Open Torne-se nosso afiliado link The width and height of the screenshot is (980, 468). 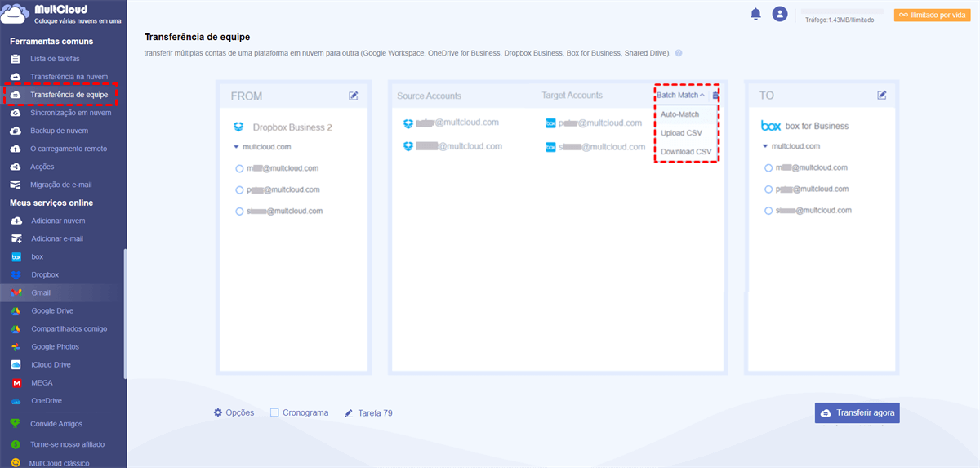click(x=67, y=445)
